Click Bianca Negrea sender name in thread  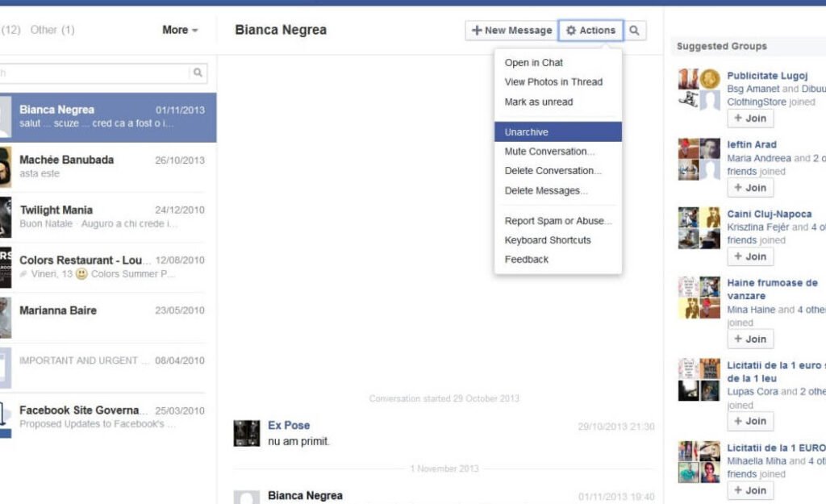coord(305,496)
